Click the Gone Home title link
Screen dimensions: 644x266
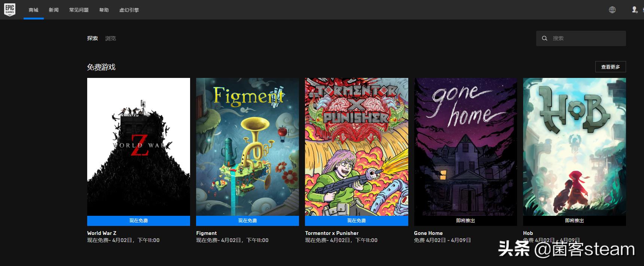(x=428, y=233)
